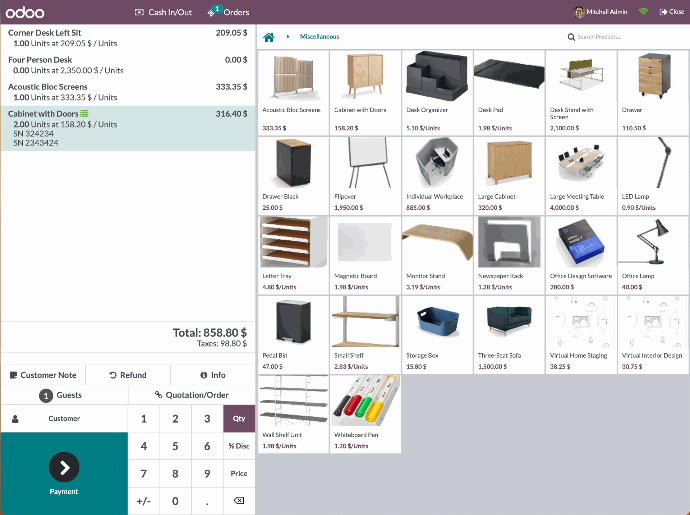Click the Wi-Fi connection status icon

click(x=643, y=12)
